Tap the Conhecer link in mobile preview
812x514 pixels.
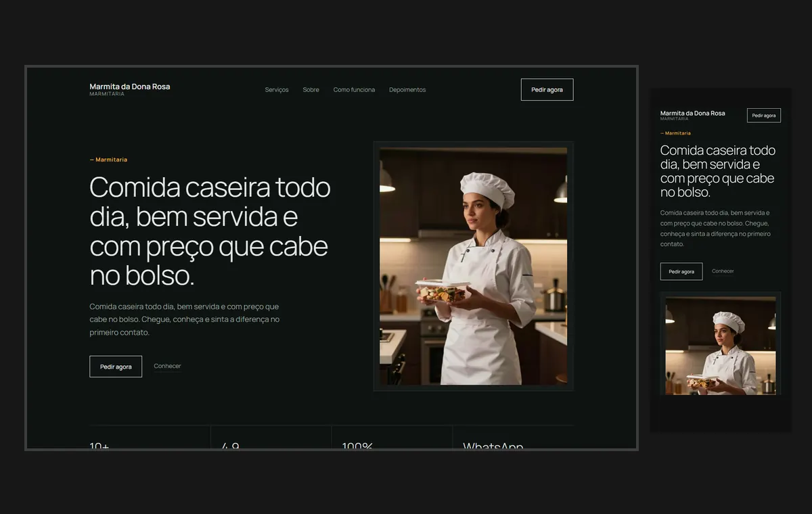(723, 271)
